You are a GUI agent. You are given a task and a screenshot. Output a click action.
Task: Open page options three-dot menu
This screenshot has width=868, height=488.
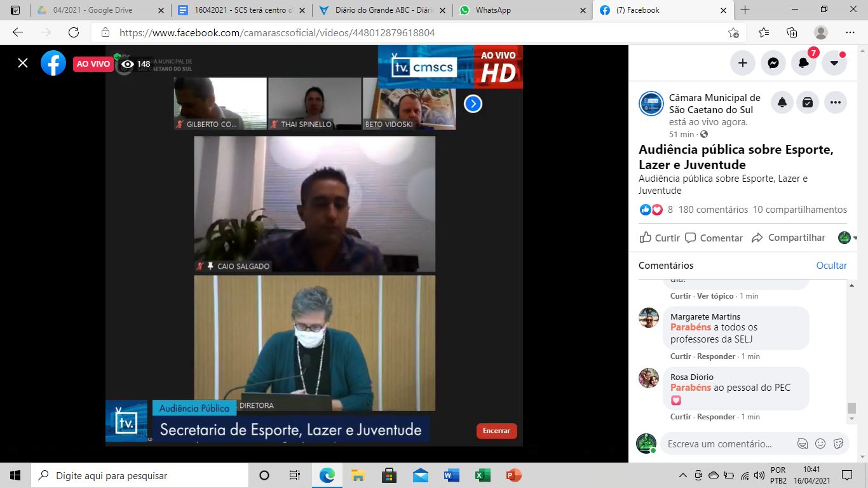(x=836, y=102)
